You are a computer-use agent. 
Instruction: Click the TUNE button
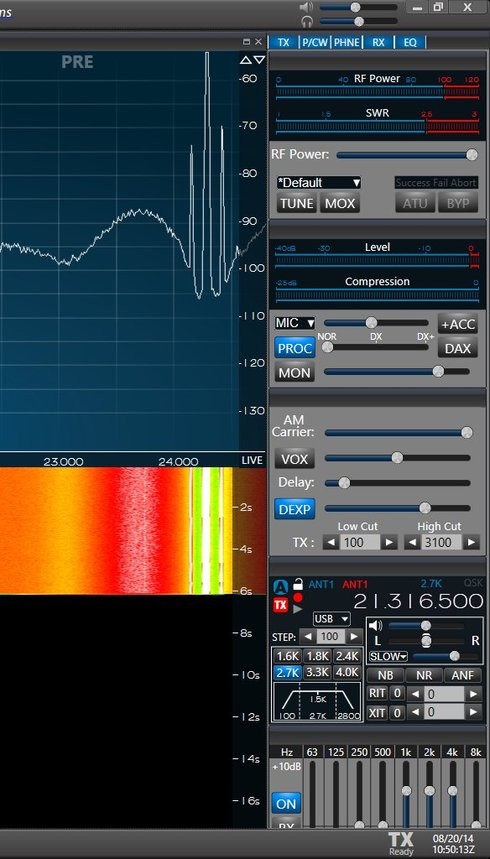297,203
